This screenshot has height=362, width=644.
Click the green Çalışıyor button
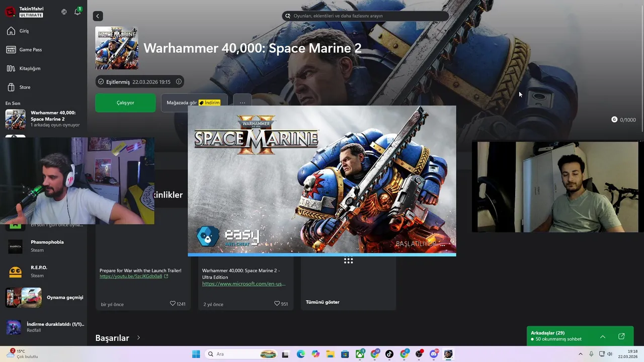(125, 103)
